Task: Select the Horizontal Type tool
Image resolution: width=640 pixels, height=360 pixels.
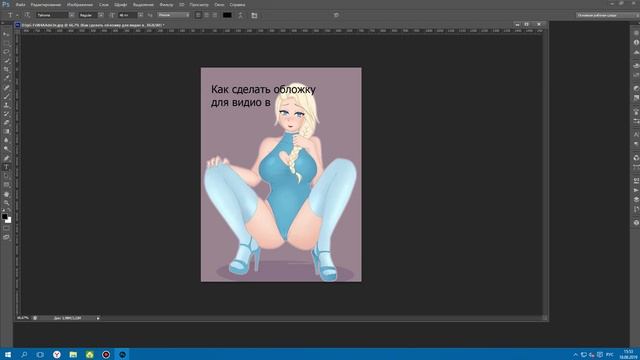Action: (6, 167)
